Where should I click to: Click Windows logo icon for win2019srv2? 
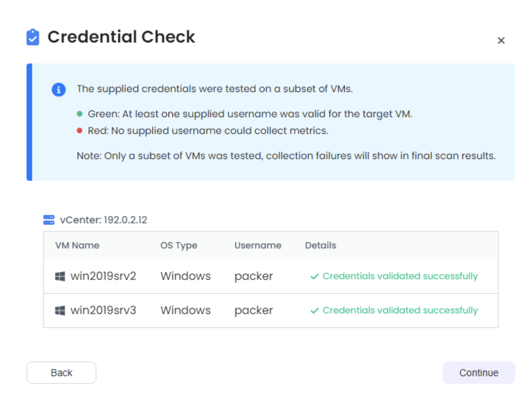pyautogui.click(x=60, y=276)
